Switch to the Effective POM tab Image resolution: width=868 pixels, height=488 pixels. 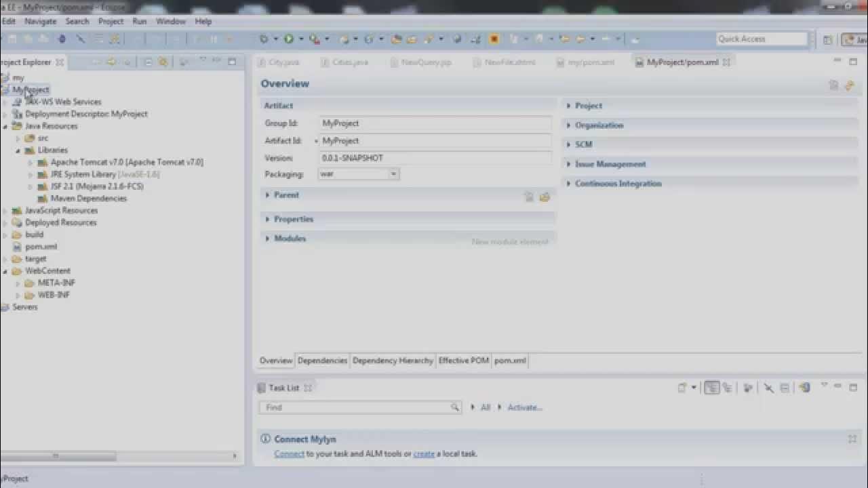464,361
